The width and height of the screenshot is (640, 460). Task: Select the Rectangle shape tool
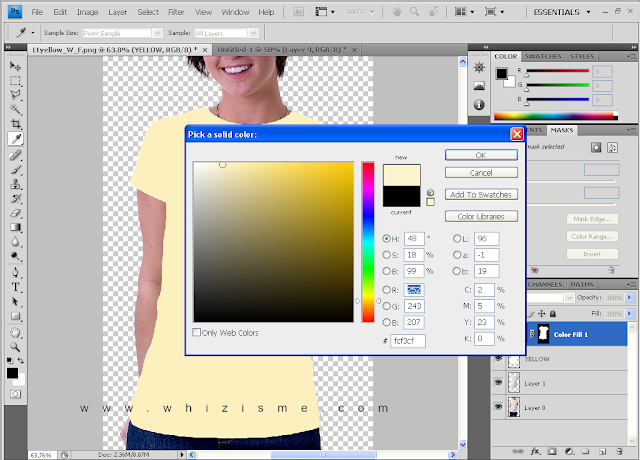[15, 316]
